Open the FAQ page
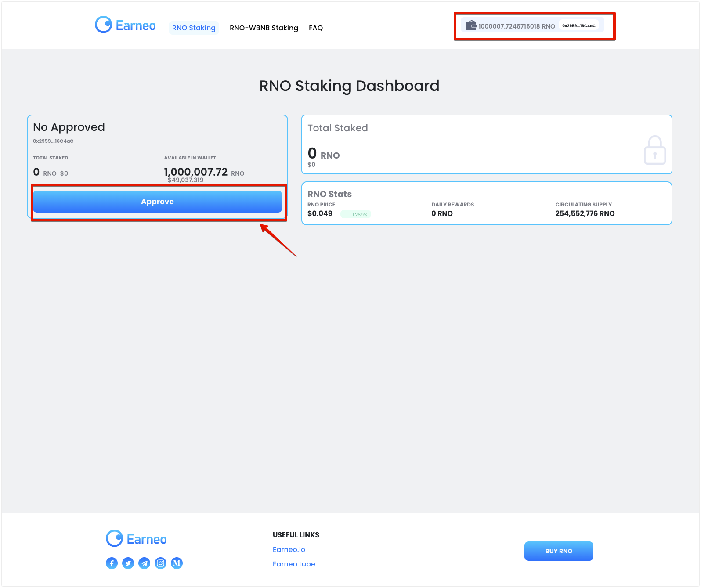This screenshot has width=701, height=588. 316,28
